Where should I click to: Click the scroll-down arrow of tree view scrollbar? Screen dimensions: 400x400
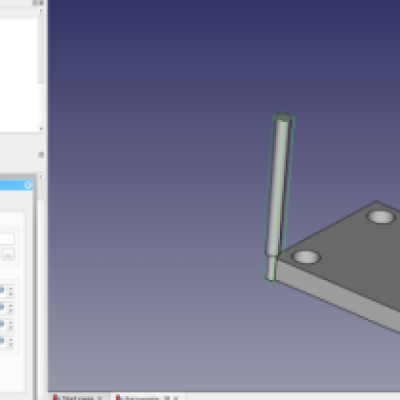coord(41,128)
